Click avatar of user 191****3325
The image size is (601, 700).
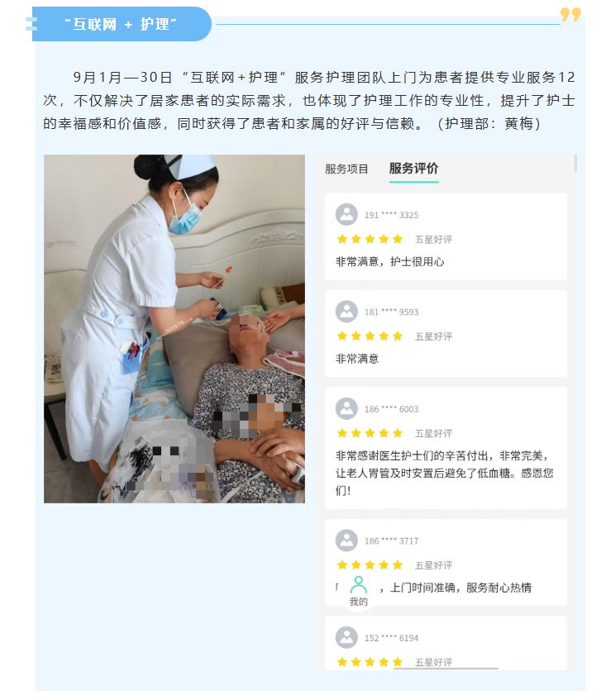point(346,215)
